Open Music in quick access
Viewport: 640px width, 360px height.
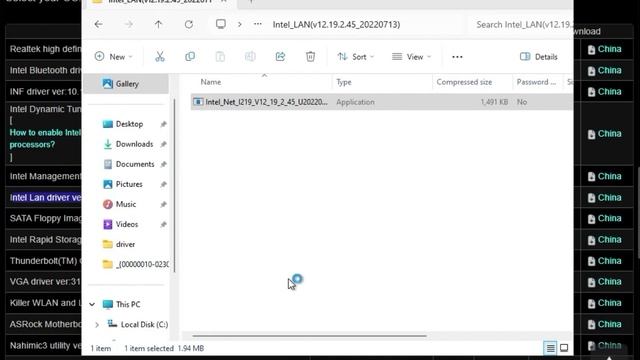tap(126, 204)
